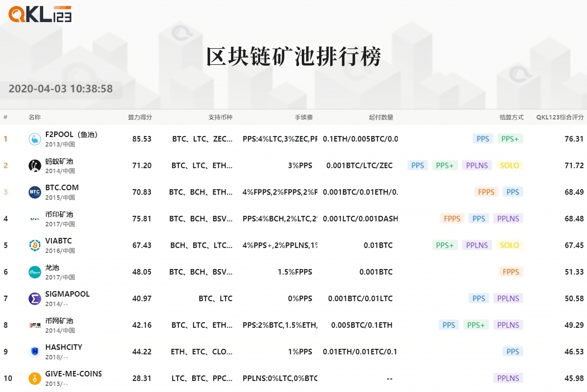Click the 0.005BTC/0.1ETH payout cell
The height and width of the screenshot is (392, 587).
tap(362, 325)
